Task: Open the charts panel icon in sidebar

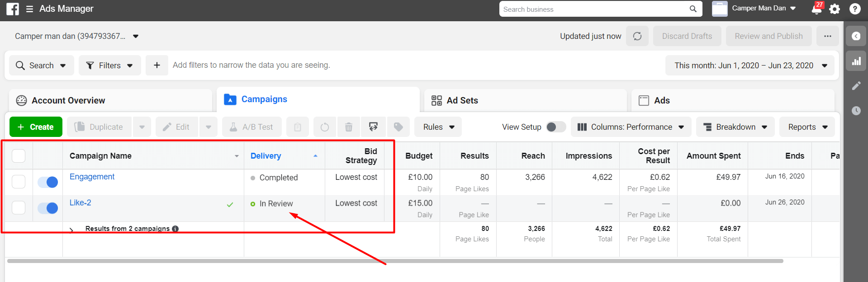Action: click(856, 61)
